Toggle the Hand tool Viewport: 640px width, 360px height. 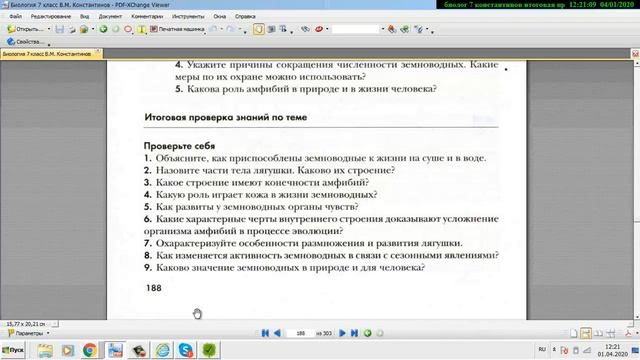[x=258, y=29]
